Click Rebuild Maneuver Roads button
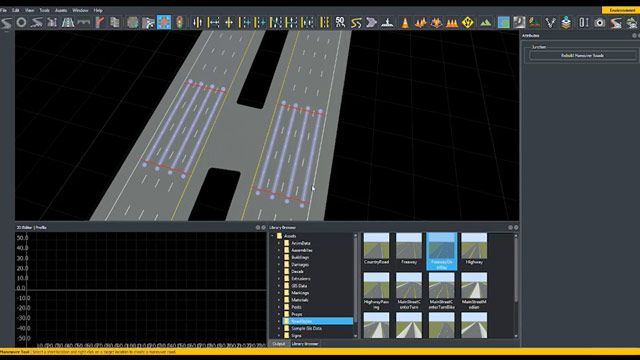 click(582, 56)
